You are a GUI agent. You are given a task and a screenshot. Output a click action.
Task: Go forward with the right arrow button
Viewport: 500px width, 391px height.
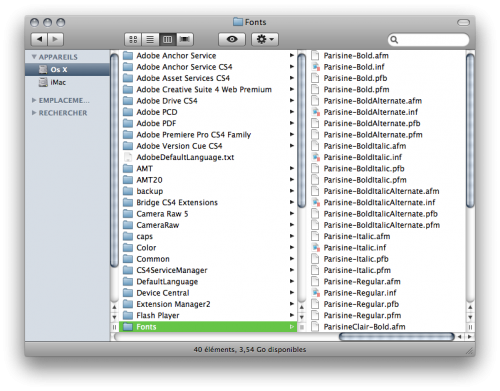pos(55,39)
